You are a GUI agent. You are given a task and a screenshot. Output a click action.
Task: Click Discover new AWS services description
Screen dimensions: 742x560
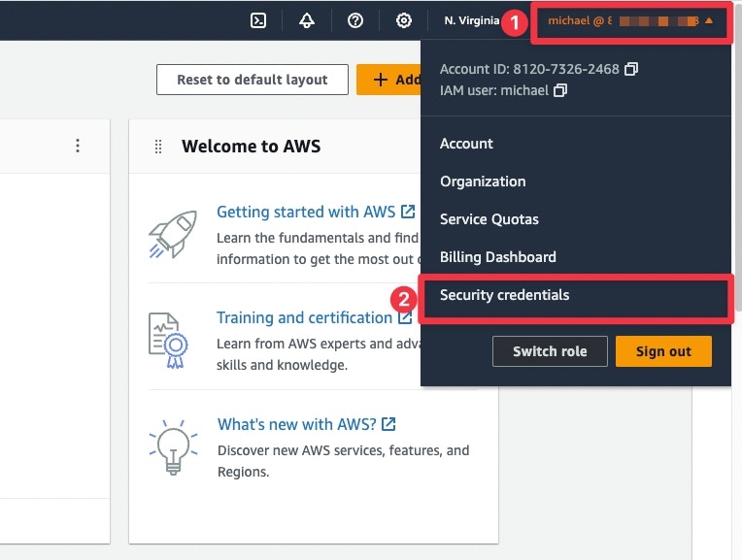(343, 461)
